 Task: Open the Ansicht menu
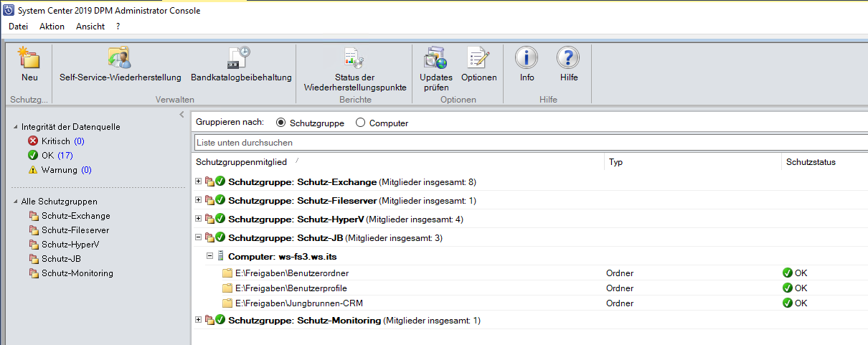pyautogui.click(x=90, y=27)
